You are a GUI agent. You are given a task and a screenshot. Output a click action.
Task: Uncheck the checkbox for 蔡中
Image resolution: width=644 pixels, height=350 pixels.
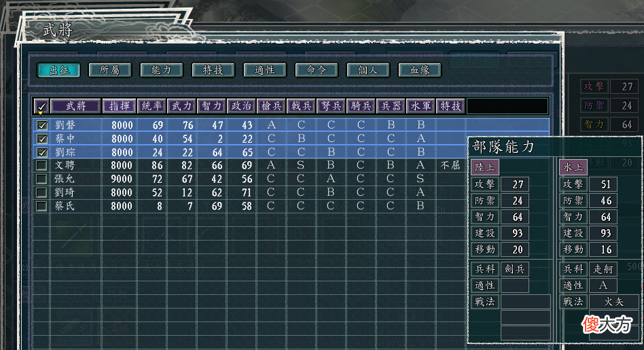pyautogui.click(x=42, y=139)
